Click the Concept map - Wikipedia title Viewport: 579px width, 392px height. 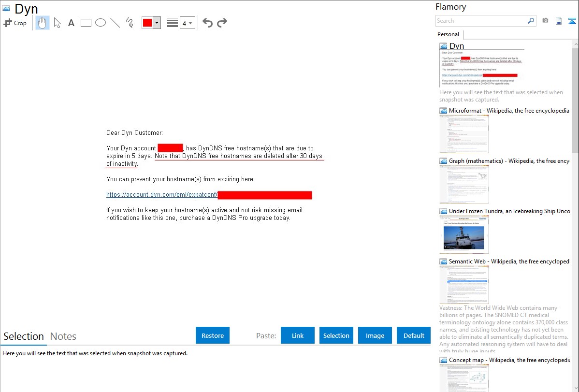[x=509, y=360]
